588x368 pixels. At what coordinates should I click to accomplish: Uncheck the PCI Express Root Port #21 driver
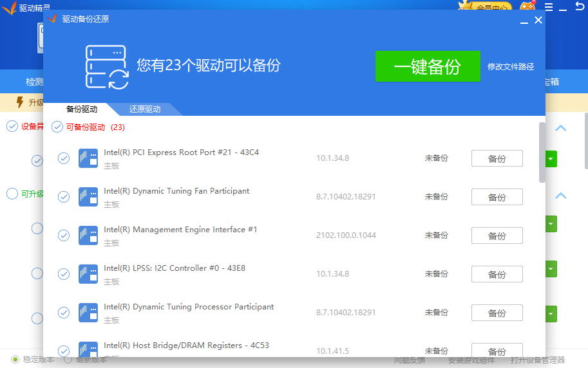(64, 158)
